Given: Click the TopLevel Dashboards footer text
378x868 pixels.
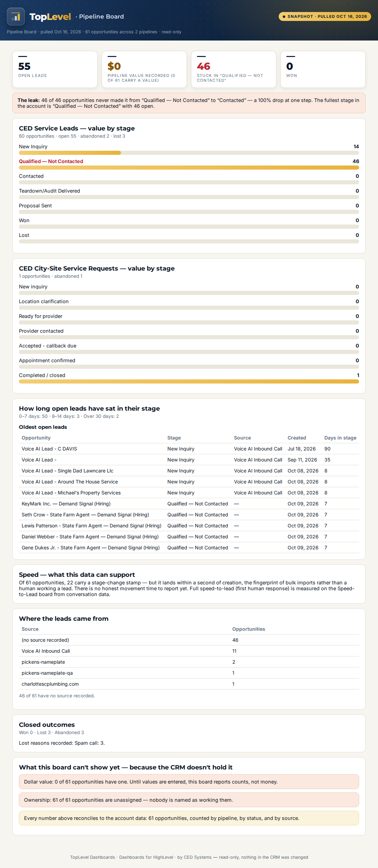Looking at the screenshot, I should click(x=189, y=857).
